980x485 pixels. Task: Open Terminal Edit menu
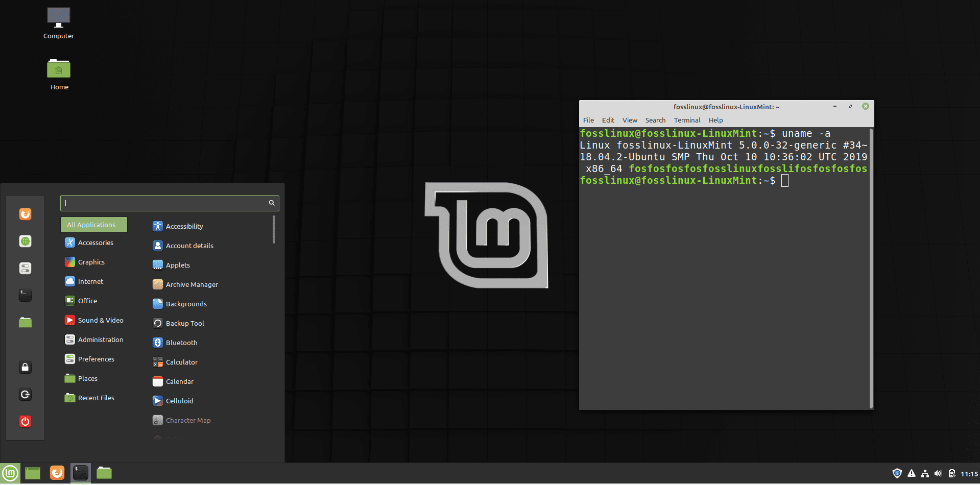click(608, 120)
